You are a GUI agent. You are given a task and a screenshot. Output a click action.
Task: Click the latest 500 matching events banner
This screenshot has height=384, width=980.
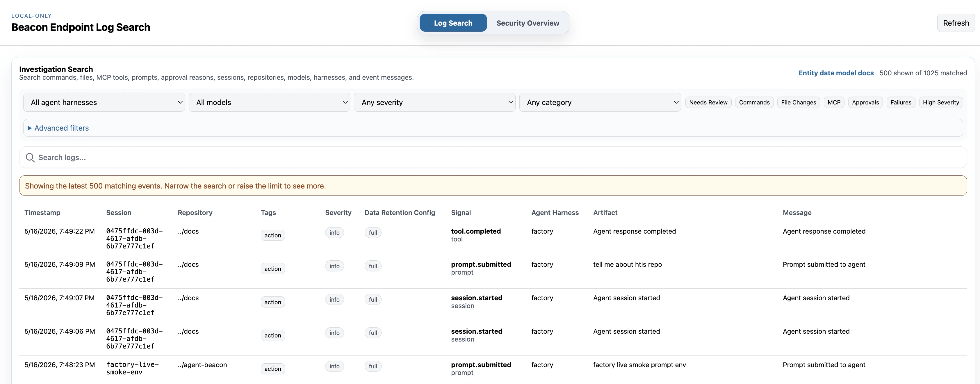[x=493, y=186]
